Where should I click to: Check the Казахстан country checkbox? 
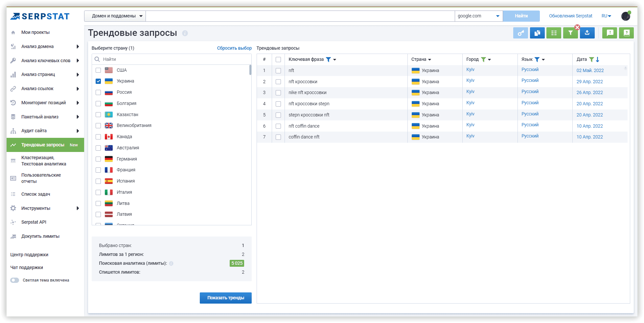(98, 114)
